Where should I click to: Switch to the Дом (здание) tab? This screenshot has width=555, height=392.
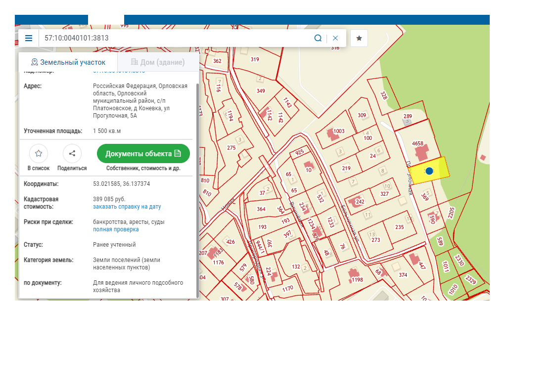(158, 62)
